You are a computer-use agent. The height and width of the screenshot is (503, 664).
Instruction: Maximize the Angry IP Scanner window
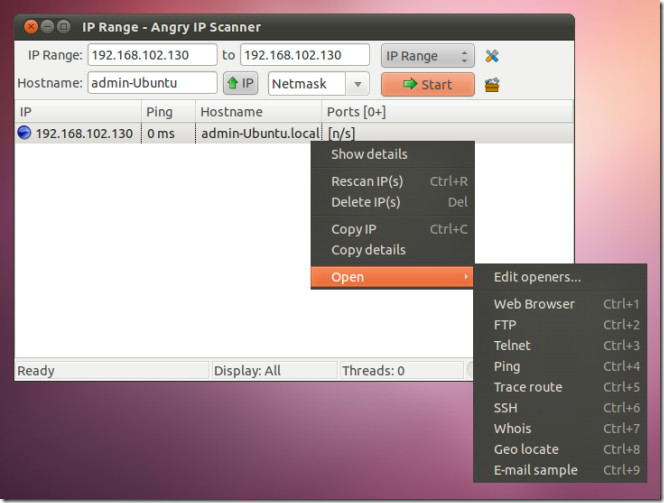64,27
